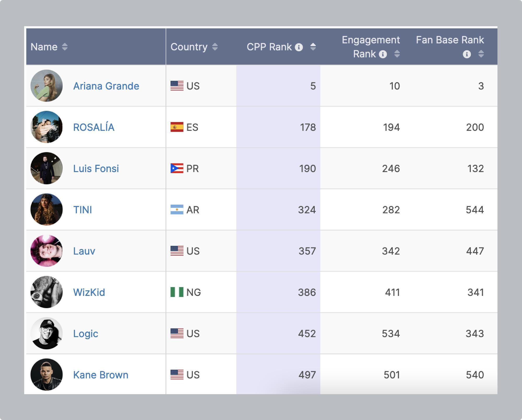
Task: Select CPP Rank value 452
Action: click(x=307, y=333)
